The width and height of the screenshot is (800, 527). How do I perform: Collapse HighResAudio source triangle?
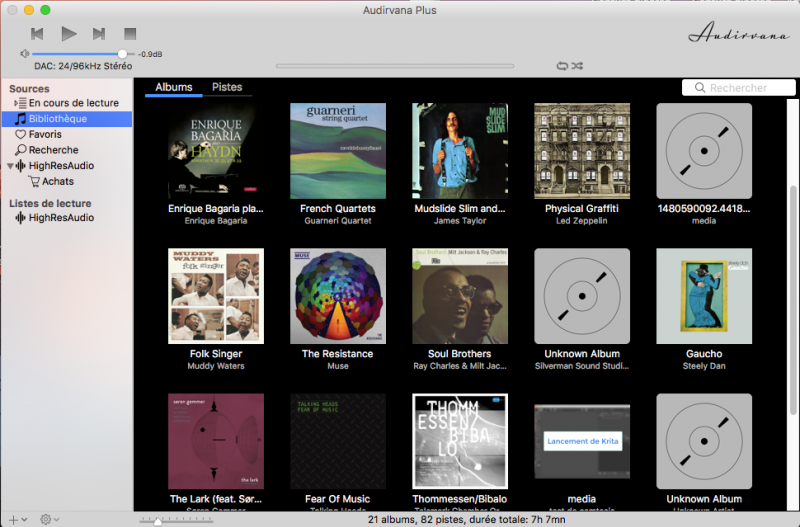[x=10, y=166]
